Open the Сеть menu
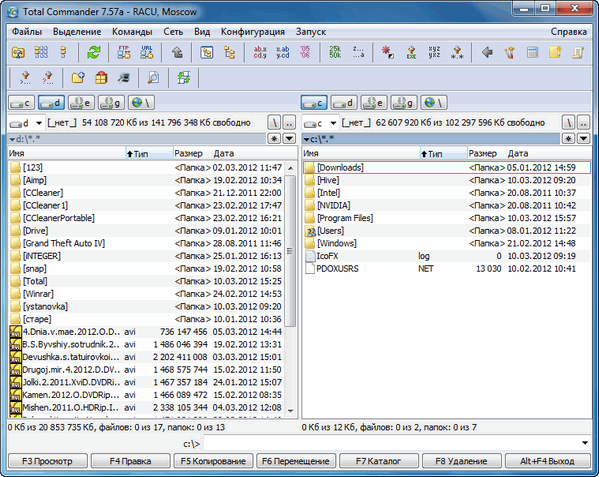Image resolution: width=599 pixels, height=477 pixels. (x=173, y=32)
